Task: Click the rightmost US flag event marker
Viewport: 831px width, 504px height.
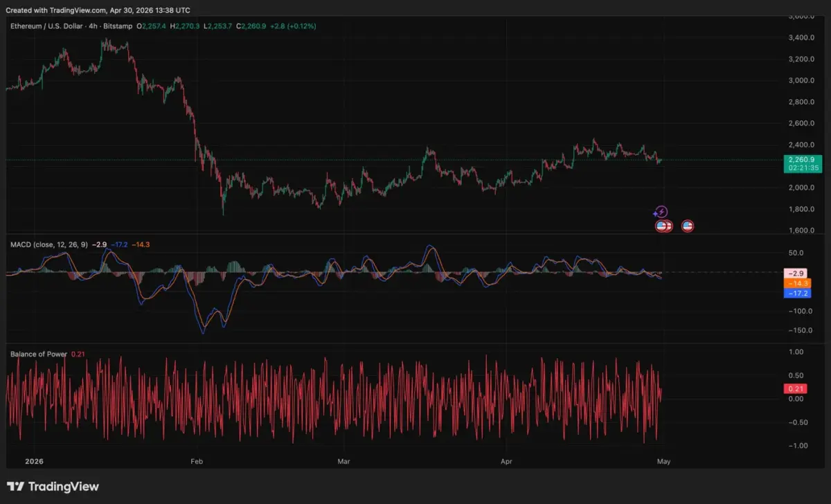Action: 688,226
